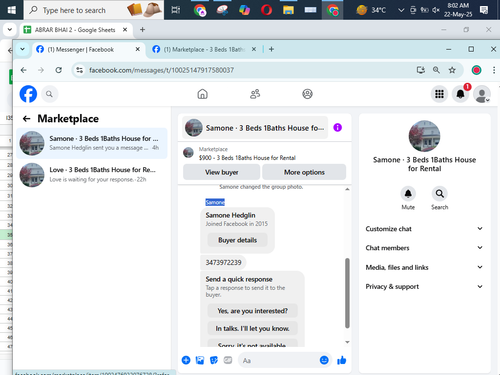Screen dimensions: 500x375
Task: Search in conversation magnifier icon
Action: pos(440,194)
